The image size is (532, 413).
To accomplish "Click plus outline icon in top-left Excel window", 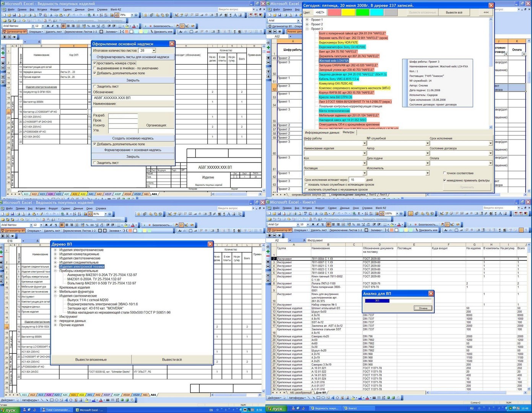I will click(x=4, y=37).
